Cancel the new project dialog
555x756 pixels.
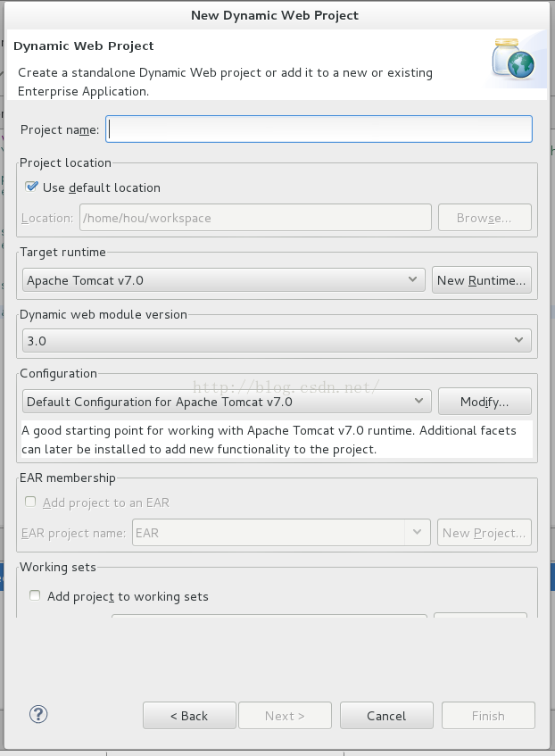tap(386, 716)
